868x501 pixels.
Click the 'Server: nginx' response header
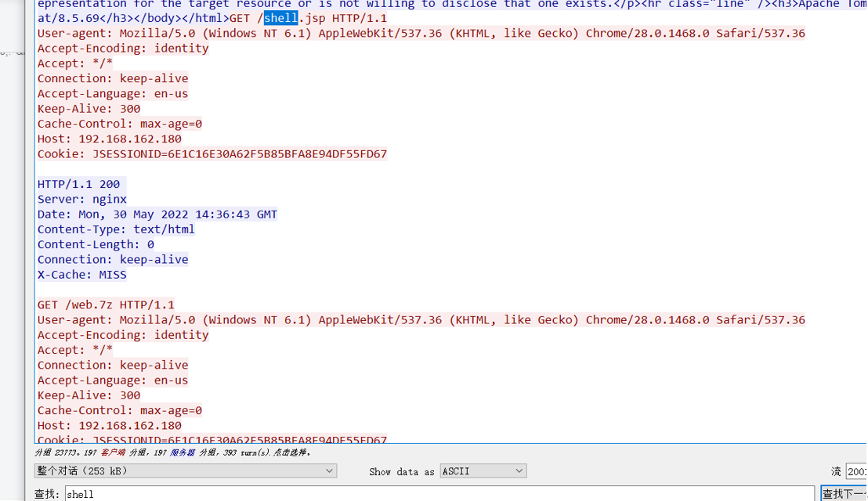82,199
